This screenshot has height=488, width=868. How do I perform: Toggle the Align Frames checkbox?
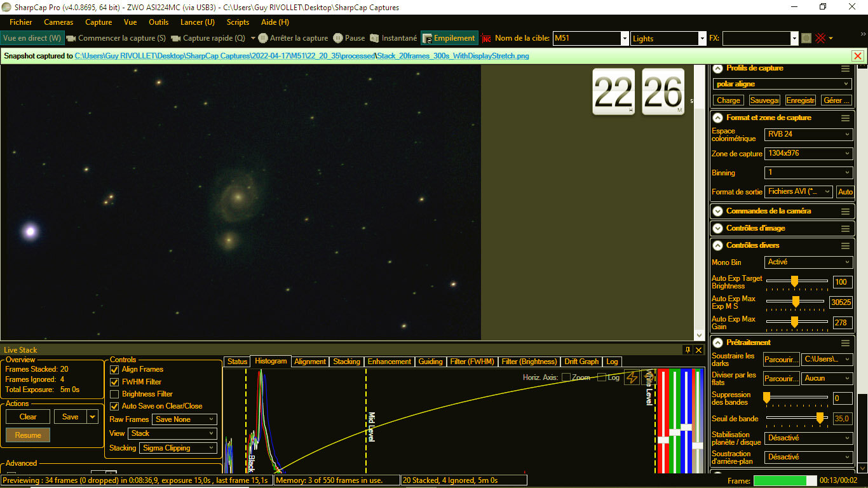click(114, 369)
